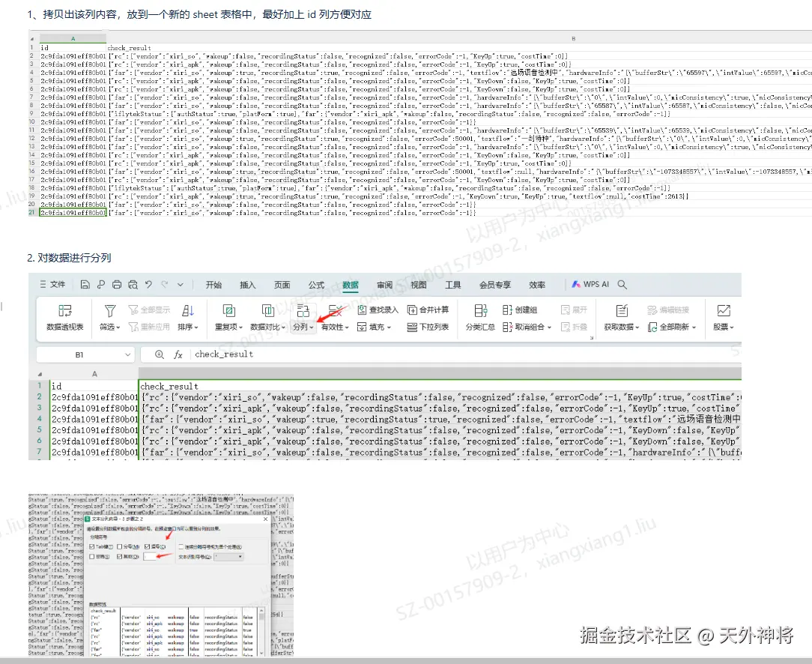Click the Print icon in quick access toolbar
Screen dimensions: 812x664
(x=117, y=284)
